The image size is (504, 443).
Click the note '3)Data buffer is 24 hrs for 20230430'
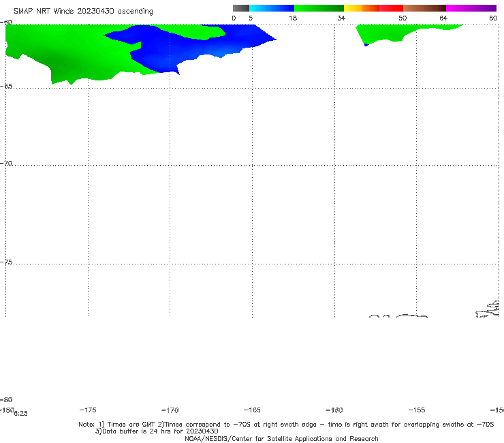coord(157,431)
